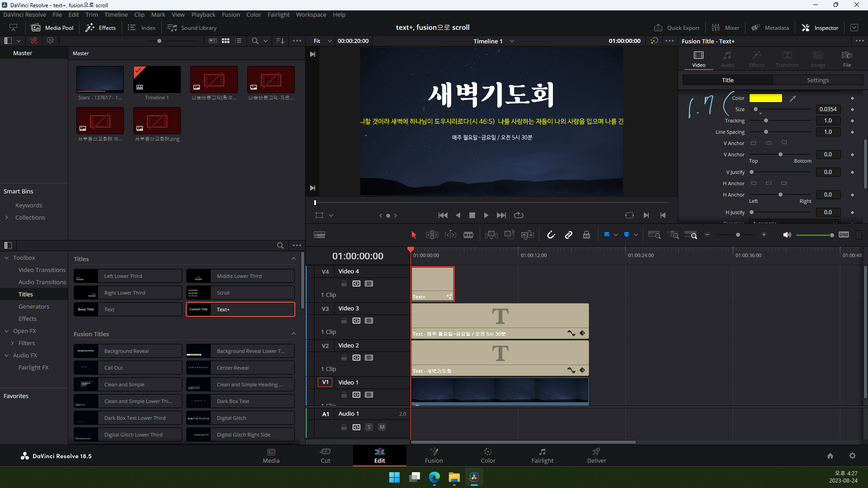The image size is (868, 488).
Task: Mute the Audio 1 track M button
Action: pos(382,427)
